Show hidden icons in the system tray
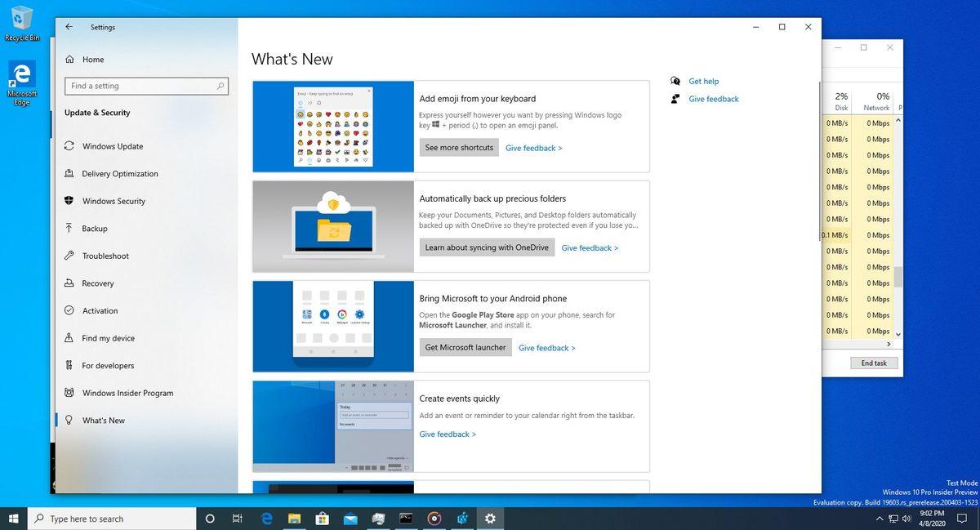 click(880, 518)
